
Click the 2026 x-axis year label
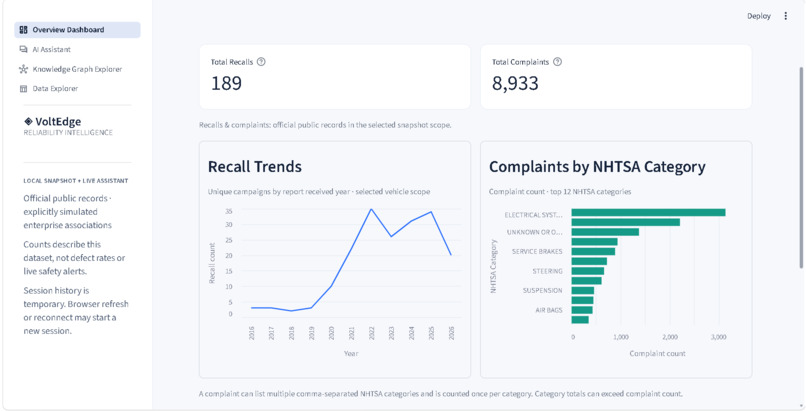tap(451, 334)
